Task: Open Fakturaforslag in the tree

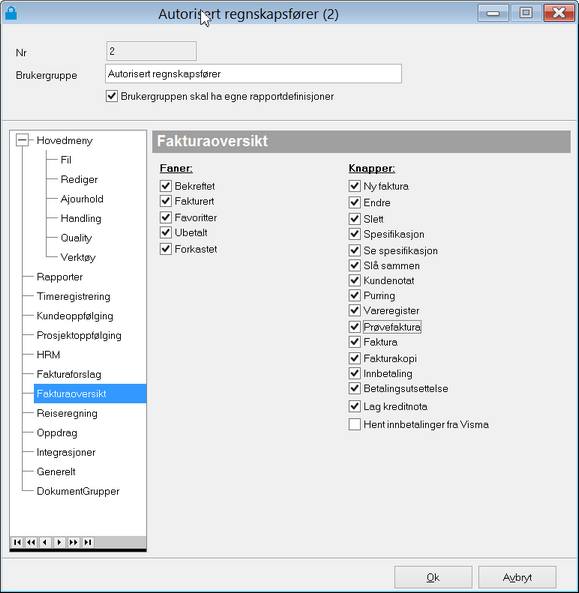Action: [69, 374]
